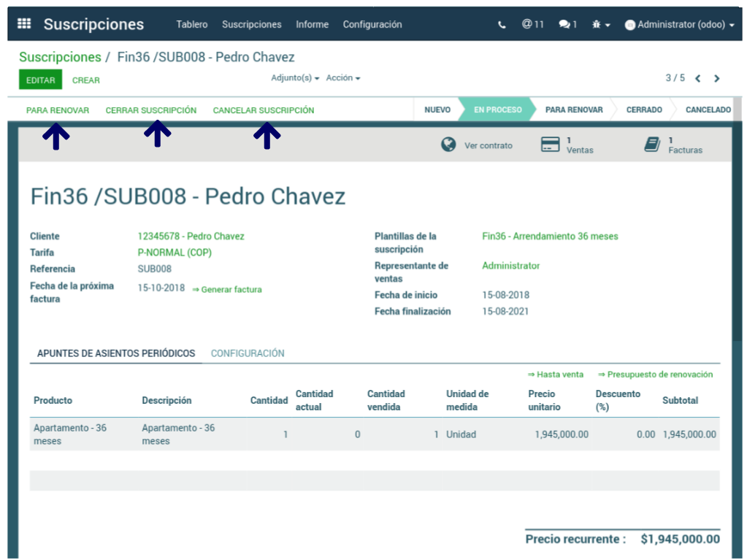Screen dimensions: 747x560
Task: Open the Presupuesto de renovación link
Action: (x=655, y=375)
